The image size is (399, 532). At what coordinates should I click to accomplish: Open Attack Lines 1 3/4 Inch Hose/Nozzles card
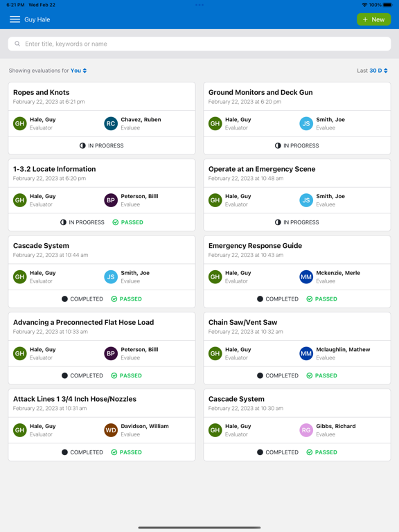click(x=102, y=425)
